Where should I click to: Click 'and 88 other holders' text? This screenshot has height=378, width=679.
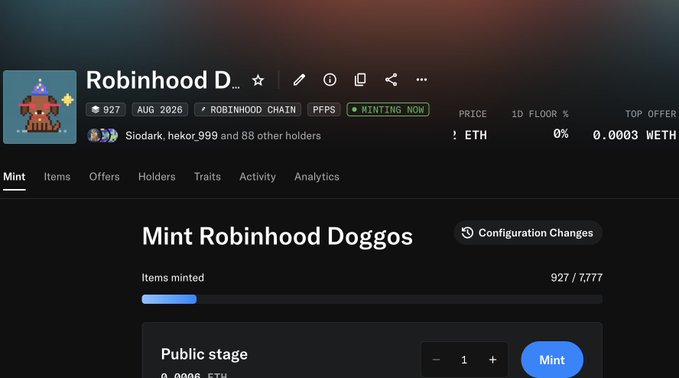(x=271, y=136)
